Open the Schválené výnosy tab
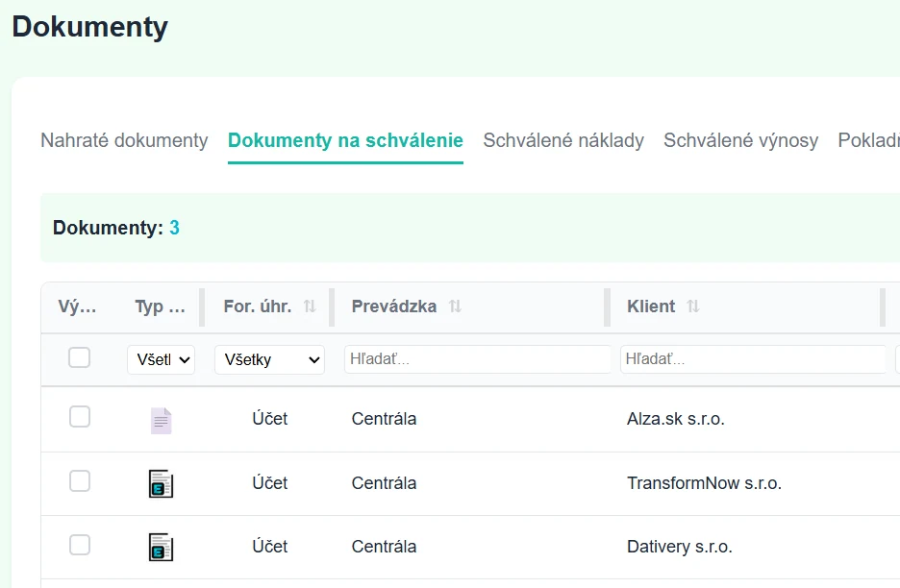 point(741,140)
